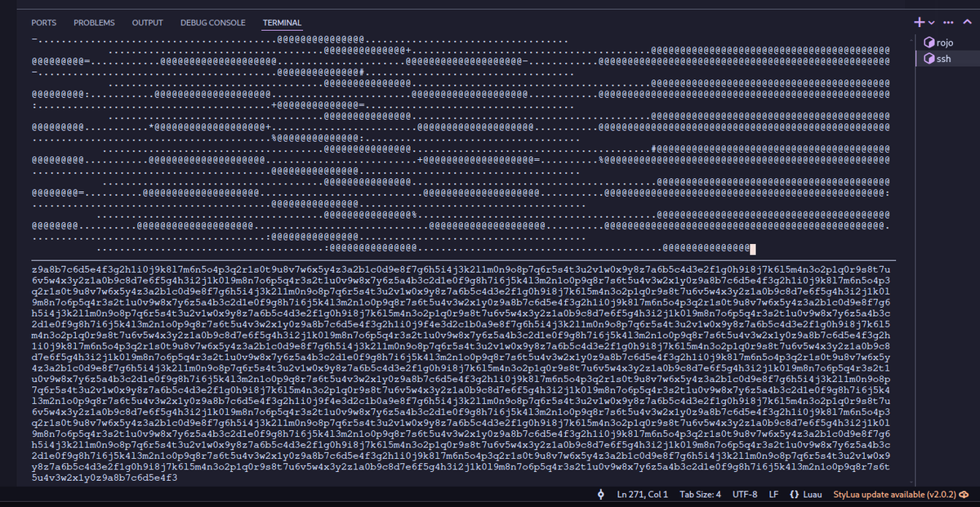Open the terminal panel more actions menu
Viewport: 980px width, 507px height.
[948, 21]
